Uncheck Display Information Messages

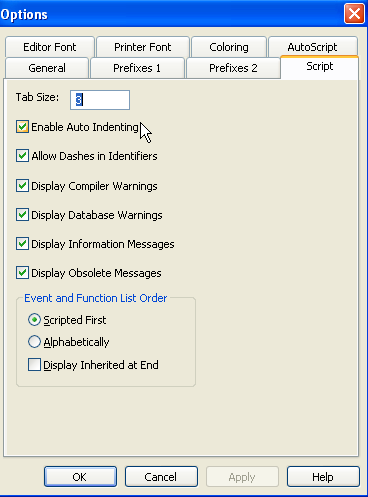[x=22, y=244]
